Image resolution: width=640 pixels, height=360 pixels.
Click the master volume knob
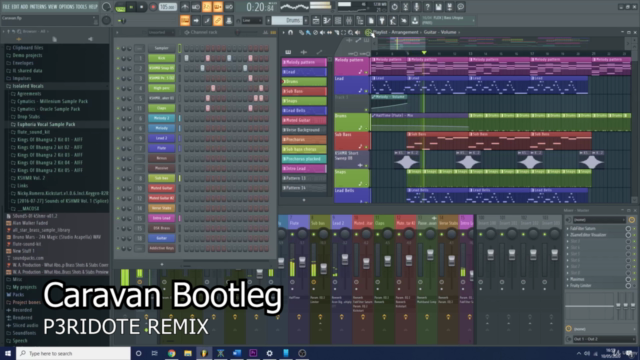pos(106,7)
